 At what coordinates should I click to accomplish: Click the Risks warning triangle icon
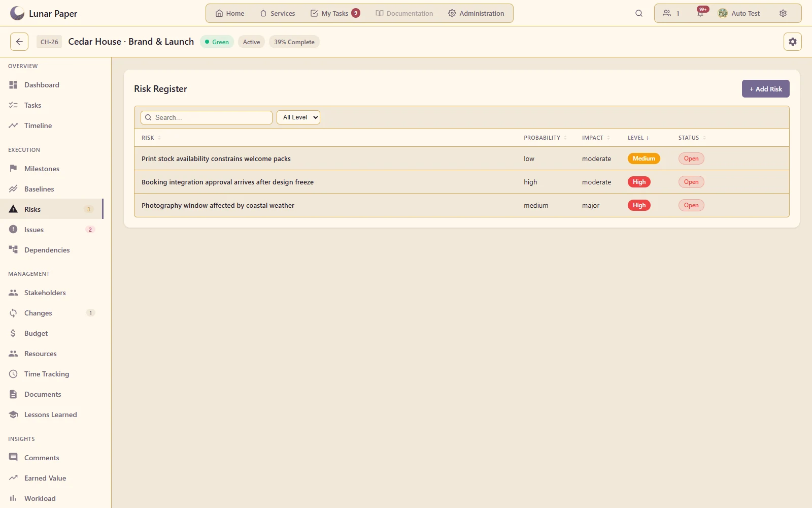[13, 209]
